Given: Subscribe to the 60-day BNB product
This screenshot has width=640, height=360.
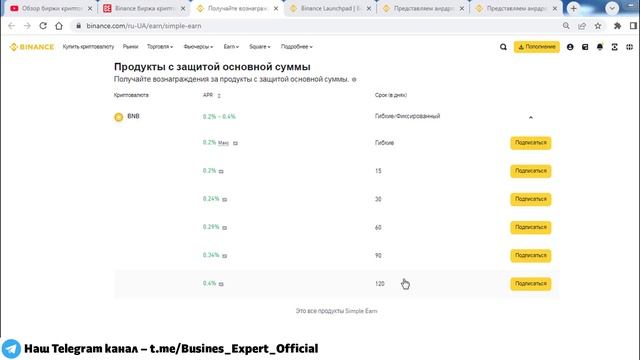Looking at the screenshot, I should point(531,227).
